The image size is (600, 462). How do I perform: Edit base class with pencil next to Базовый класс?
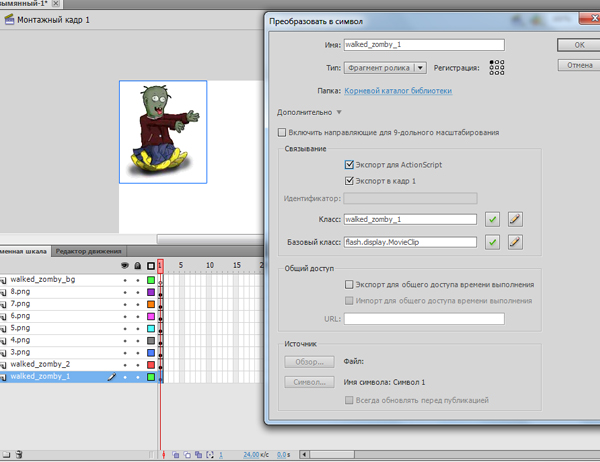[x=515, y=242]
